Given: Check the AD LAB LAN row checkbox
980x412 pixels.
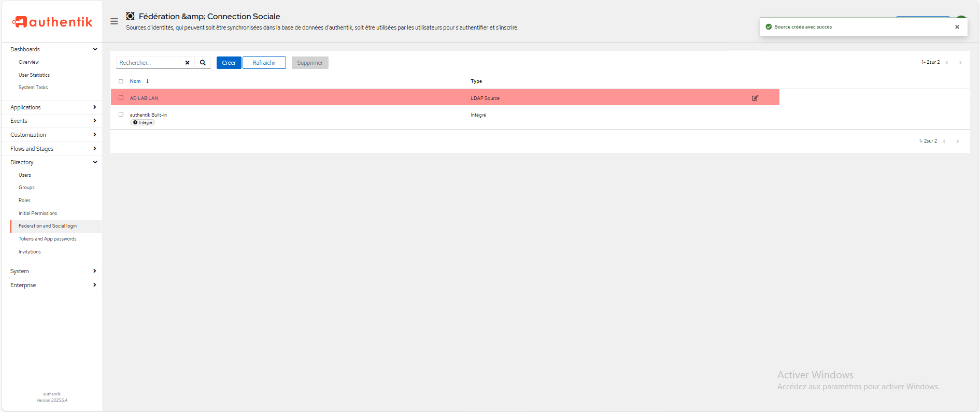Looking at the screenshot, I should click(x=121, y=98).
